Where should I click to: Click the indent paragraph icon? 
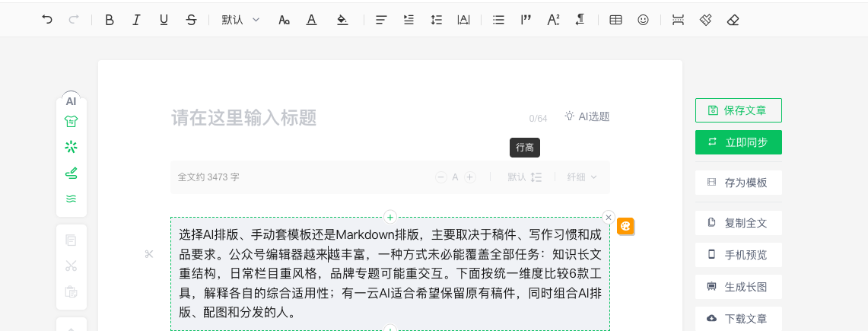click(409, 20)
